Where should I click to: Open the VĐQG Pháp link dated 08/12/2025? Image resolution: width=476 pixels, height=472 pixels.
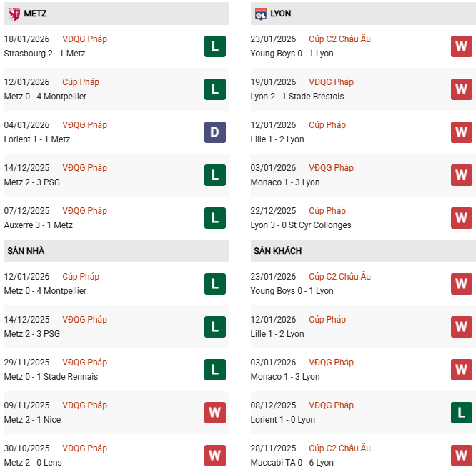331,405
